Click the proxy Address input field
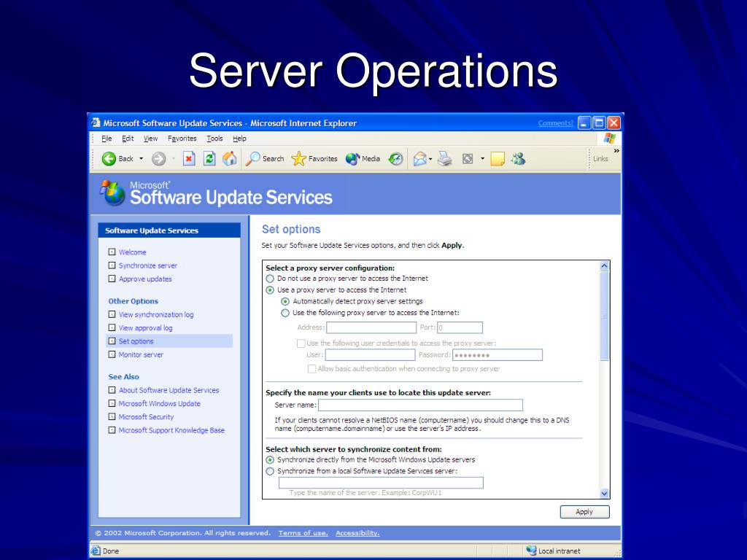The image size is (747, 560). tap(371, 327)
